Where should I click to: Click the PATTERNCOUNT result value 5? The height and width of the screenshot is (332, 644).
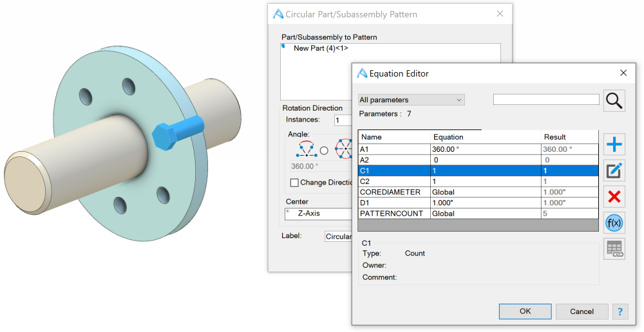(570, 214)
